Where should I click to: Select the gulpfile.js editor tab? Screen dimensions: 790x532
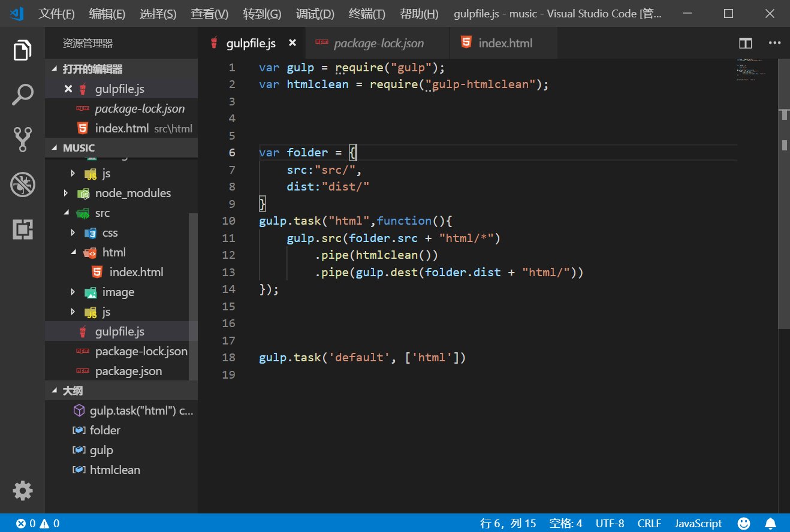click(251, 43)
